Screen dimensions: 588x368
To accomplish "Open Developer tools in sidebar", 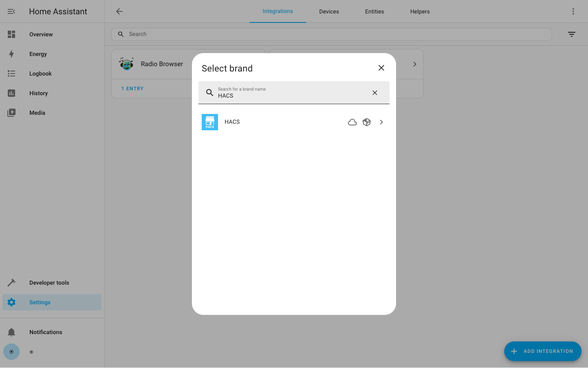I will pos(49,283).
